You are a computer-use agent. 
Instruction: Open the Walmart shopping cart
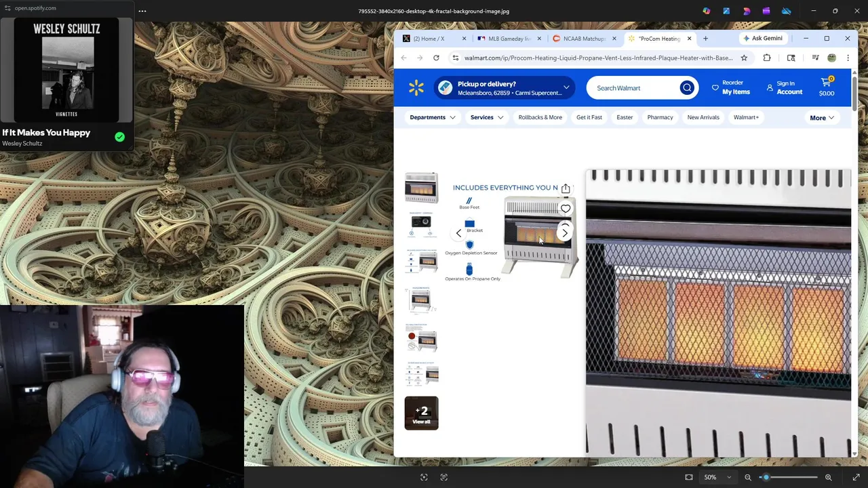[827, 87]
